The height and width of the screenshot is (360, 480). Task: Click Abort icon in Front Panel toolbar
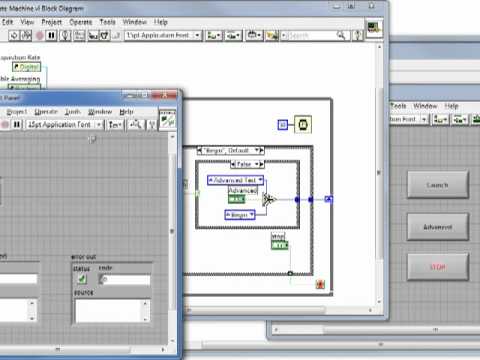pos(5,125)
